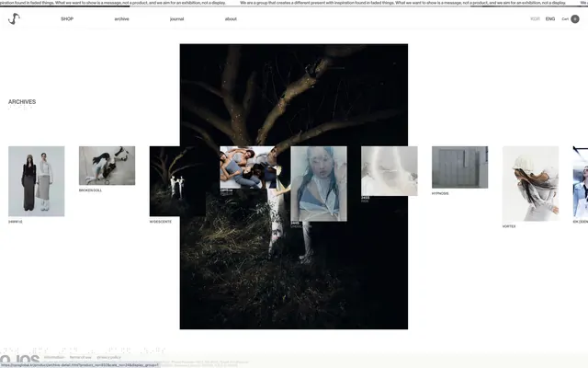Open the BROKEN DOLL archive thumbnail
Viewport: 588px width, 368px height.
107,166
